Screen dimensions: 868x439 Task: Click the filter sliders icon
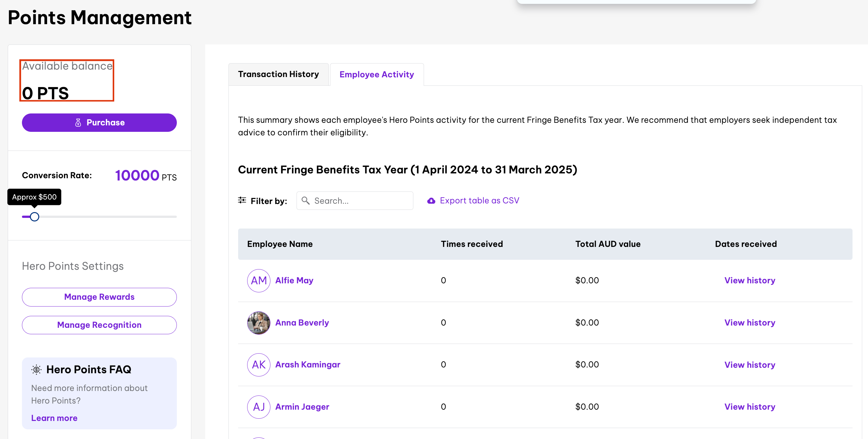point(242,200)
